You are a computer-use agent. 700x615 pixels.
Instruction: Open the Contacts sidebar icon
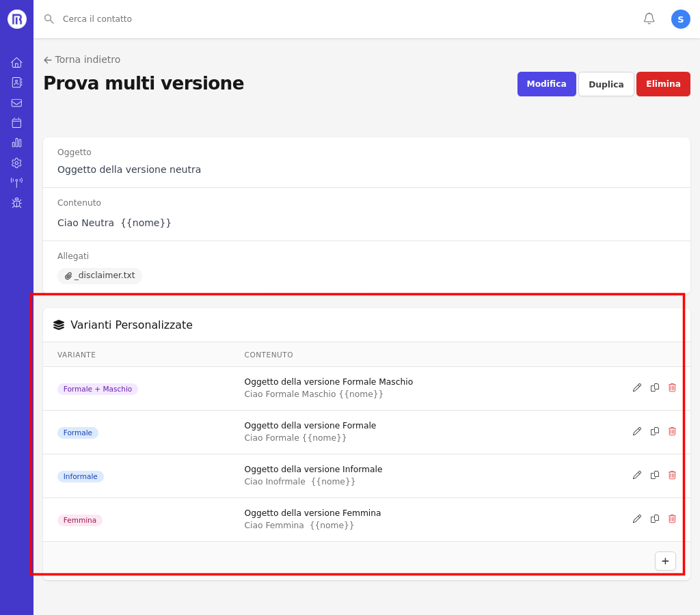point(16,83)
